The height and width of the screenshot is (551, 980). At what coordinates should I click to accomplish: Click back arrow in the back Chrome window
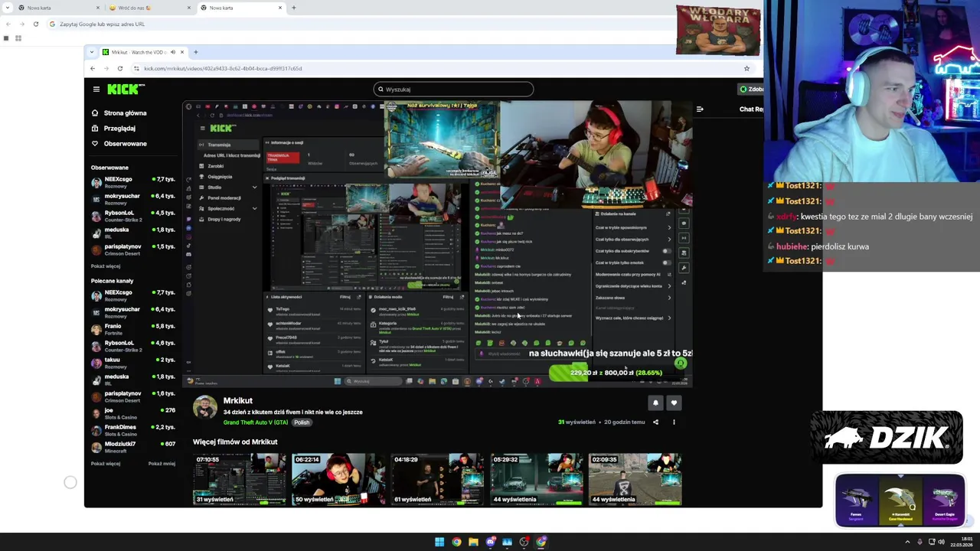(x=8, y=24)
